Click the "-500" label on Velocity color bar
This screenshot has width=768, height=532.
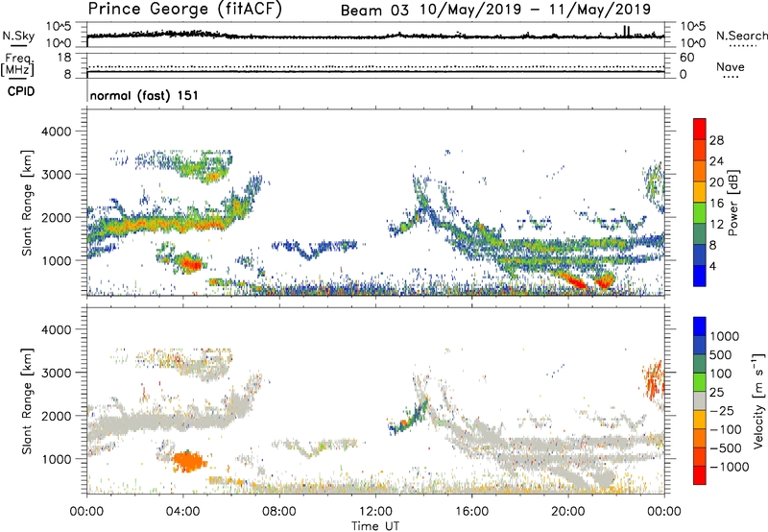coord(726,447)
